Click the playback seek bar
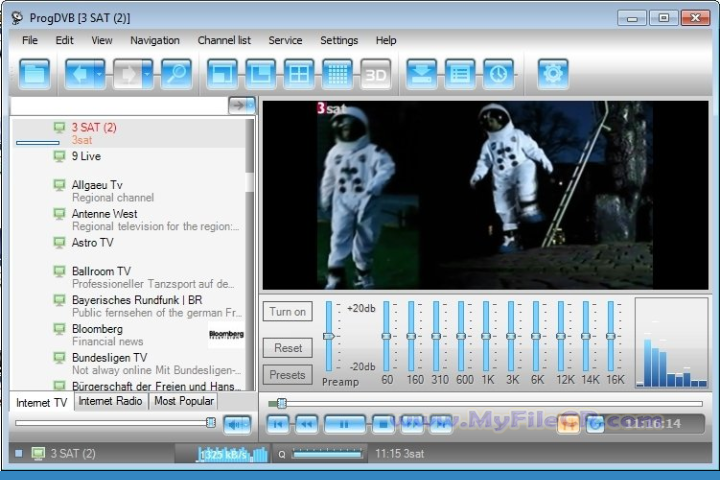 click(x=485, y=404)
